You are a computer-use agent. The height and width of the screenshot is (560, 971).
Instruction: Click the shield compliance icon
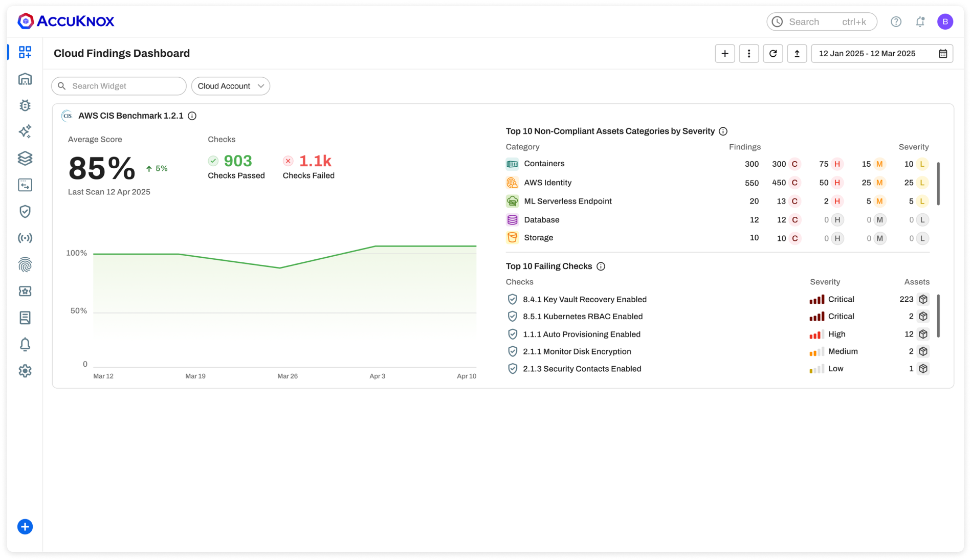pos(25,211)
